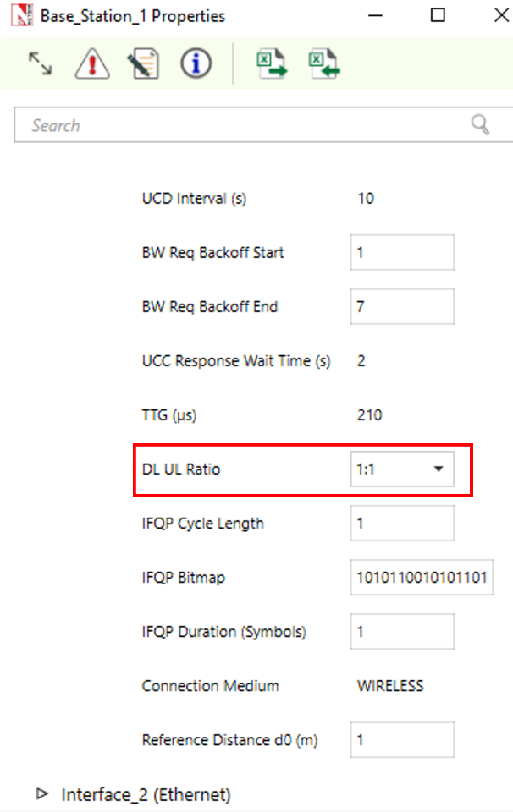Screen dimensions: 513x812
Task: Maximize the Base_Station_1 Properties window
Action: click(438, 15)
